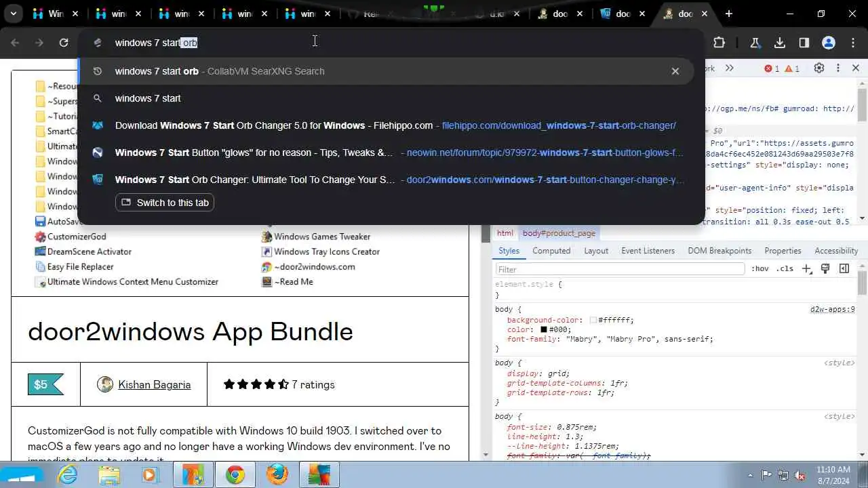Reload the page with the refresh icon
Screen dimensions: 868x488
coord(64,43)
